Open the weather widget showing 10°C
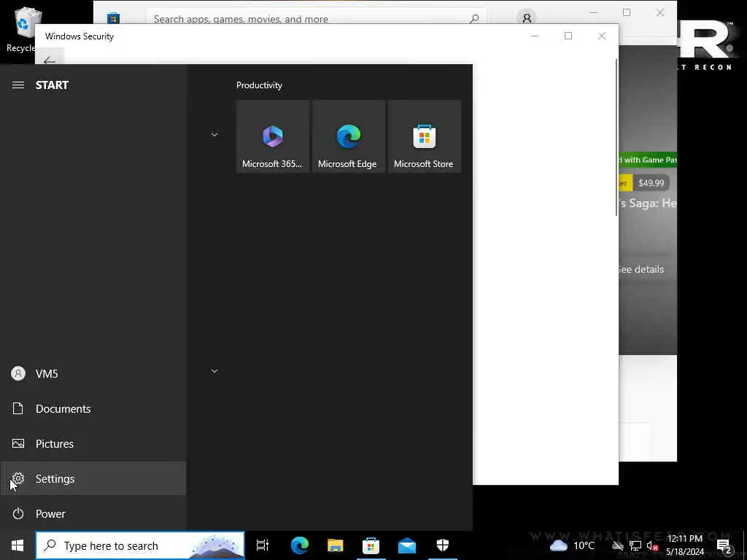The image size is (747, 560). pyautogui.click(x=572, y=545)
